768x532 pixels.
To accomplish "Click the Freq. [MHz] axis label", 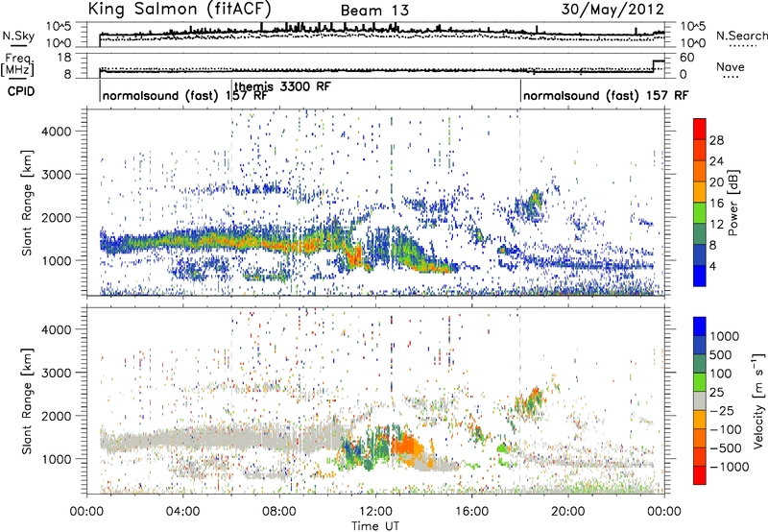I will click(x=18, y=64).
